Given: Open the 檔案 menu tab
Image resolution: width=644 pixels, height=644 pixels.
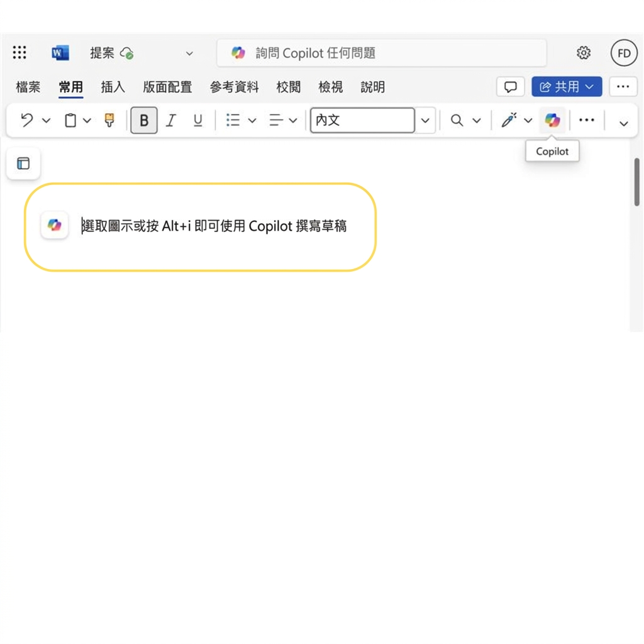Looking at the screenshot, I should tap(28, 87).
